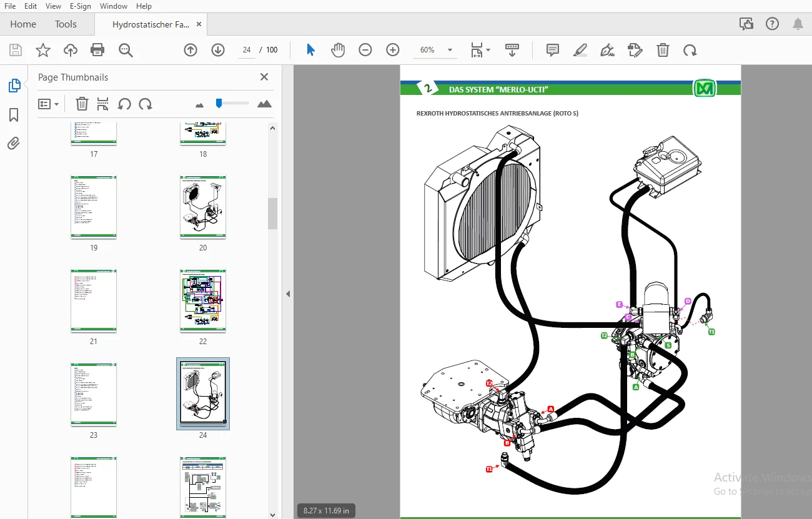Go to previous page arrow
Screen dimensions: 812x519
coord(191,50)
